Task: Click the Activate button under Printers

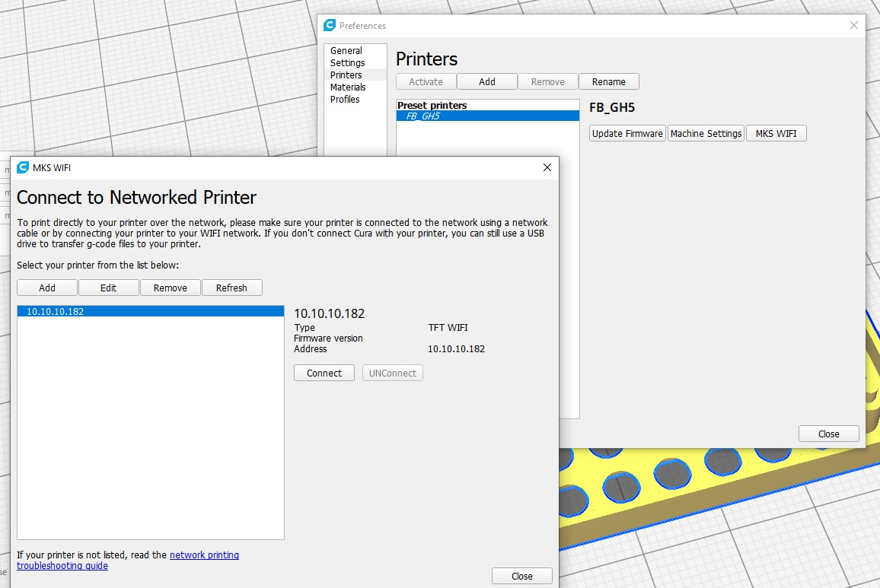Action: (426, 81)
